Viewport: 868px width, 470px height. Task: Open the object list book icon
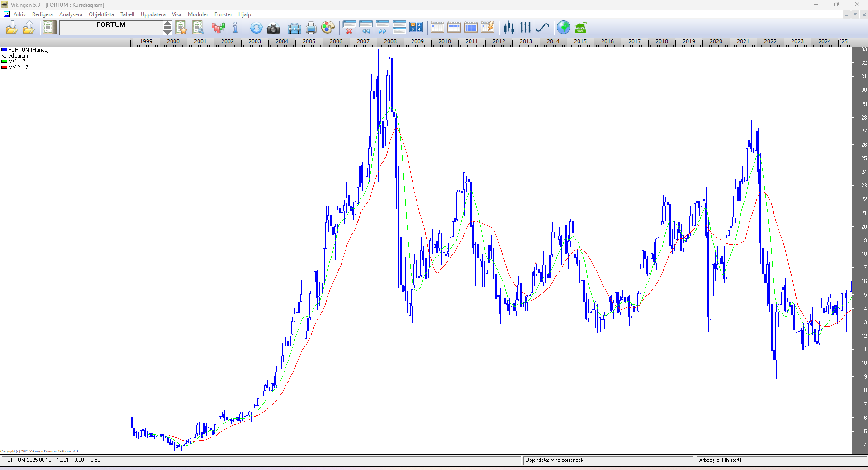click(49, 28)
